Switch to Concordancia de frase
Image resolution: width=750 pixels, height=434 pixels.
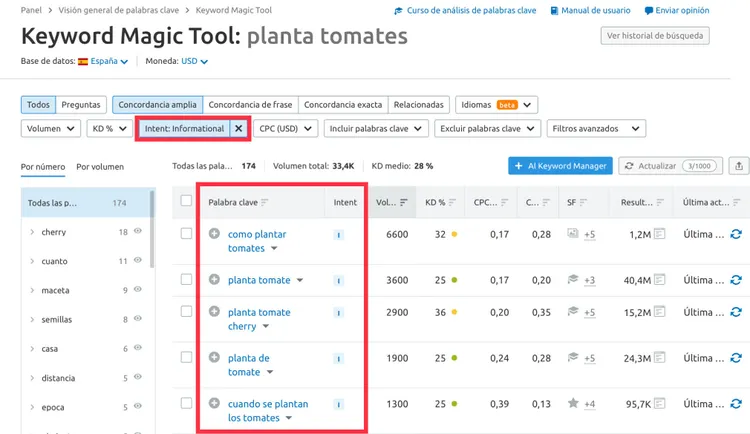(250, 104)
